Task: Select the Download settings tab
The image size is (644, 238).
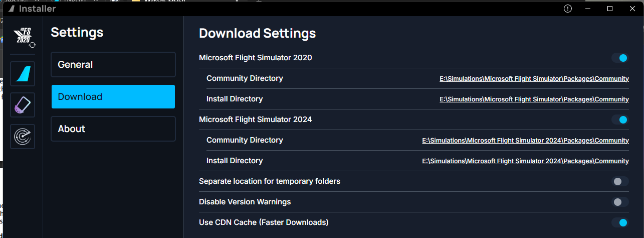Action: click(113, 97)
